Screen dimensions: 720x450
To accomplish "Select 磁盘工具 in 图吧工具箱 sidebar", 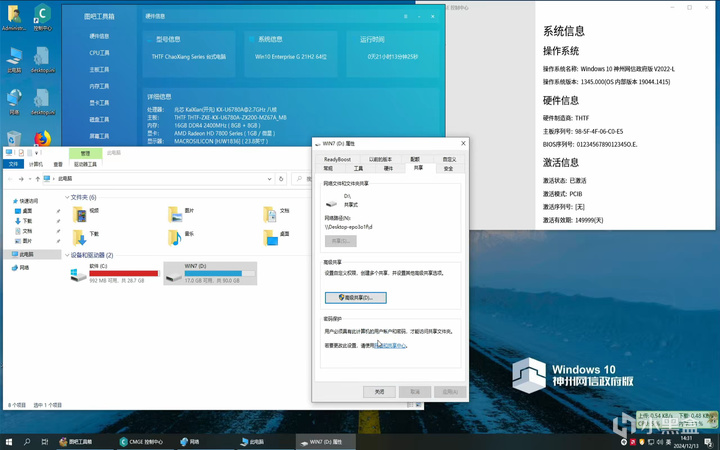I will pos(99,119).
